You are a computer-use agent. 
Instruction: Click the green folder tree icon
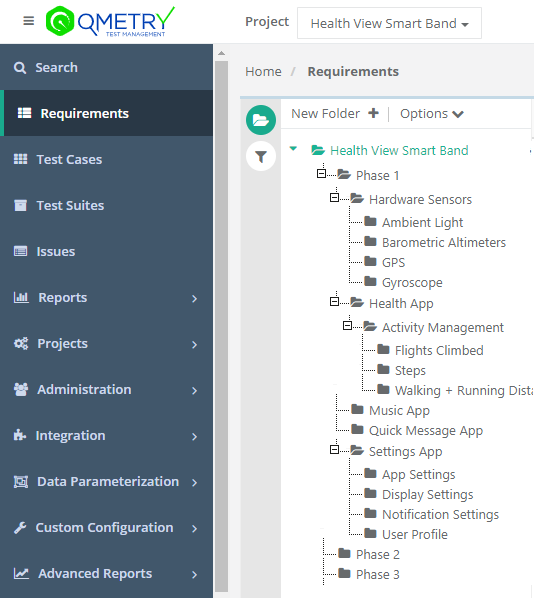(x=261, y=120)
